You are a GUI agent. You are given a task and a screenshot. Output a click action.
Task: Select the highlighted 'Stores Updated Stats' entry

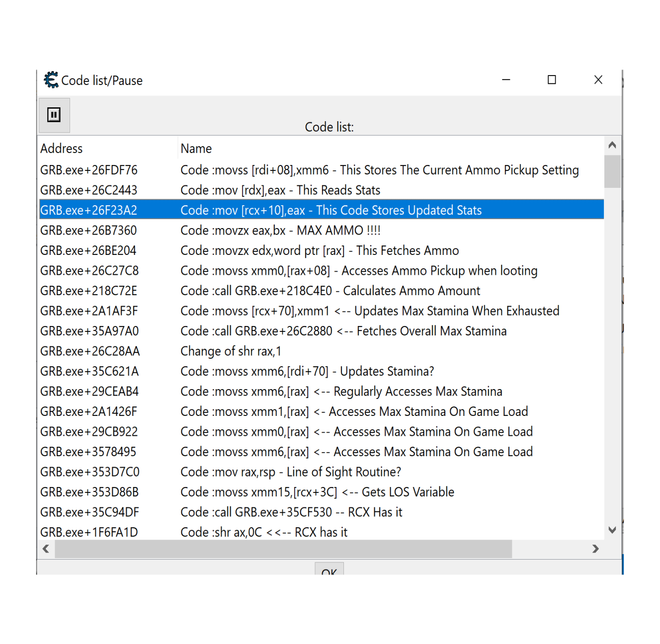(x=331, y=210)
